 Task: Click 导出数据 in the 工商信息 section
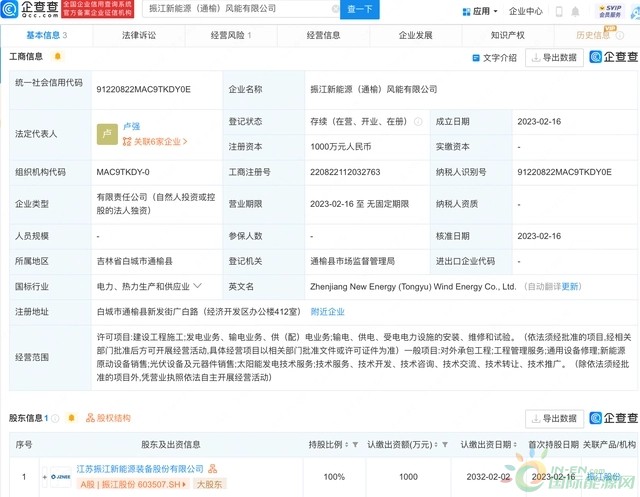pyautogui.click(x=554, y=58)
